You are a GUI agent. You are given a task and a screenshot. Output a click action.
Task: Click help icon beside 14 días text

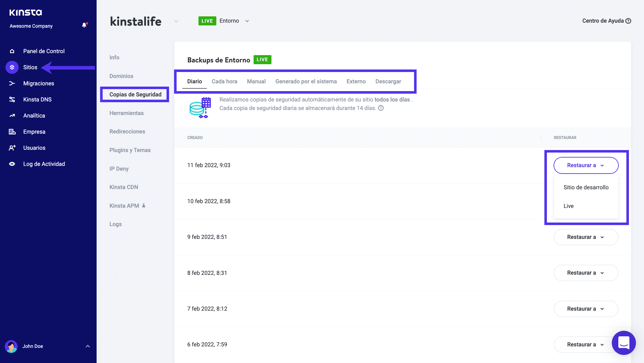tap(381, 108)
